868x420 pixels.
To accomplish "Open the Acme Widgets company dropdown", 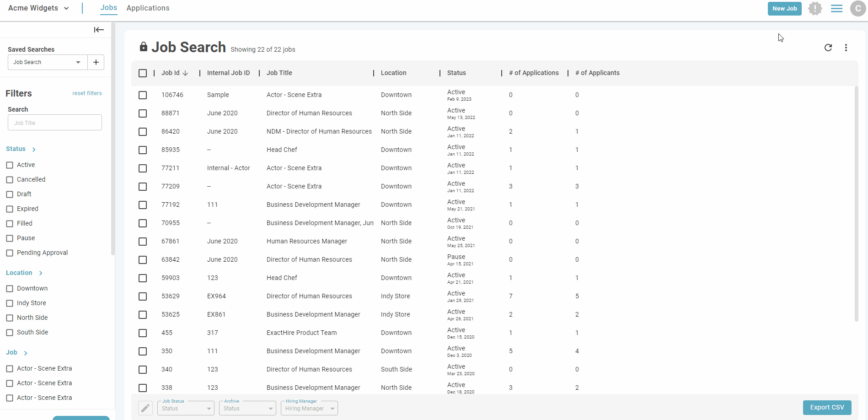I will pyautogui.click(x=38, y=8).
